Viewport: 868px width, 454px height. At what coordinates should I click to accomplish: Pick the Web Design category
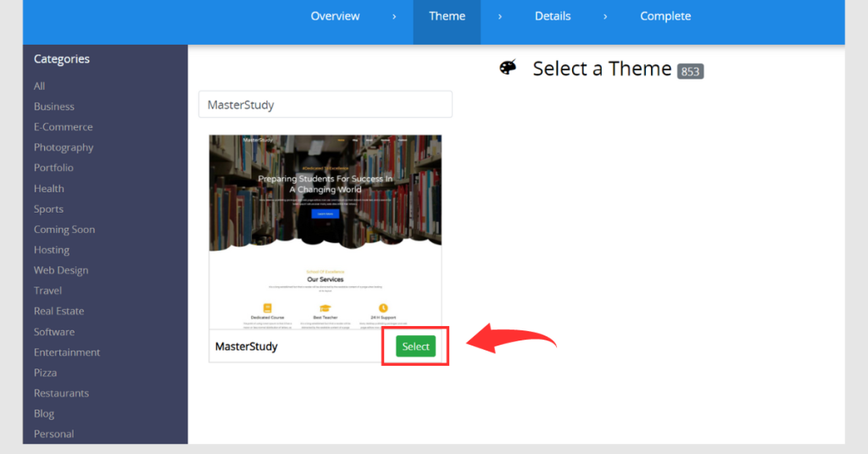point(61,270)
